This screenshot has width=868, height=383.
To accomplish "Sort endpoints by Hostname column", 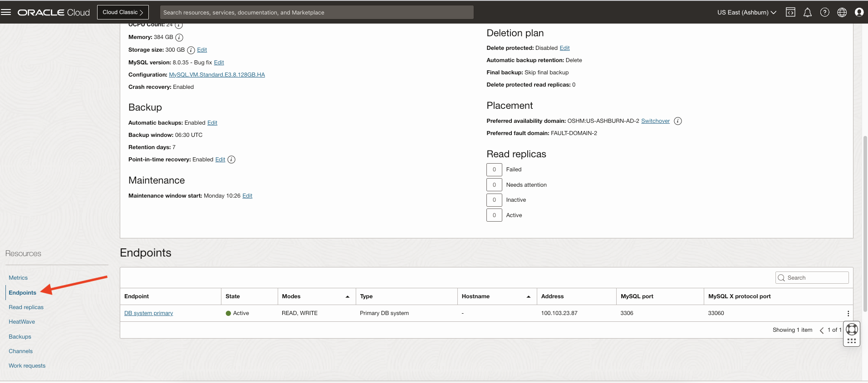I will [x=528, y=296].
